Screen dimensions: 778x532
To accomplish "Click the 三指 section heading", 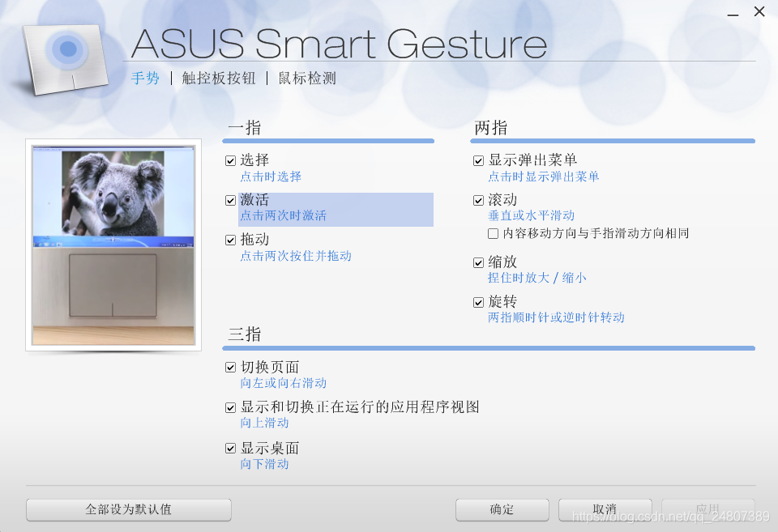I will pos(245,334).
